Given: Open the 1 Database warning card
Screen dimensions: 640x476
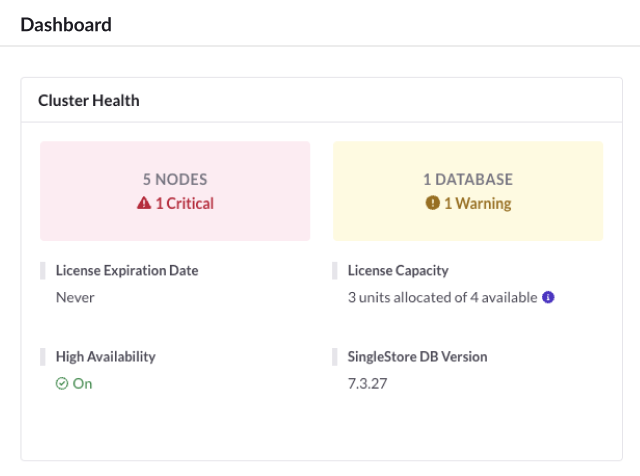Looking at the screenshot, I should (468, 191).
